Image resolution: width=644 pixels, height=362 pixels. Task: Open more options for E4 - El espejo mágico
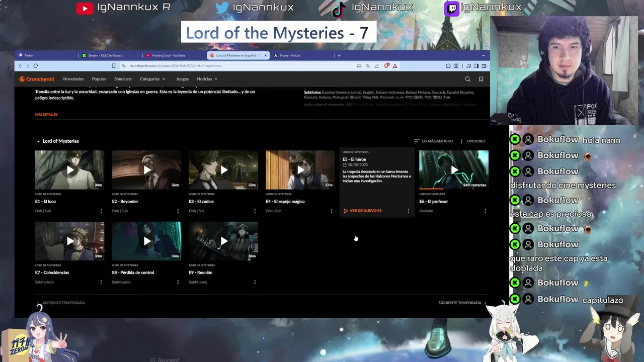332,211
